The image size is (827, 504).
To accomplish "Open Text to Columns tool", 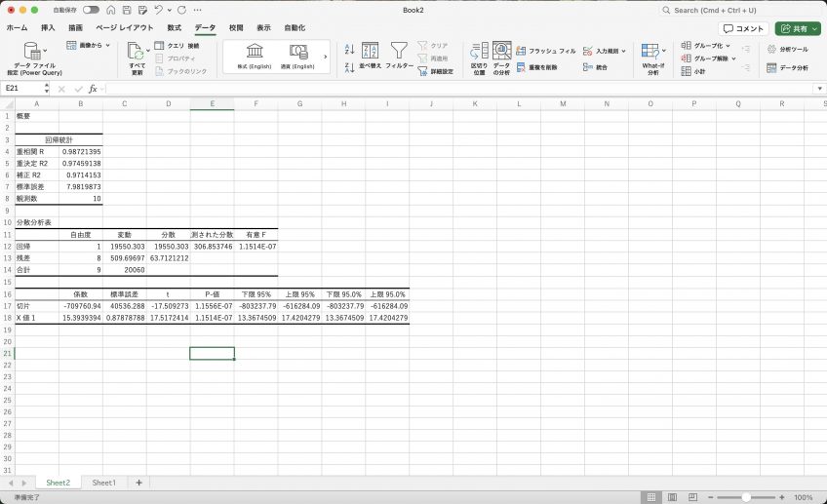I will 479,51.
